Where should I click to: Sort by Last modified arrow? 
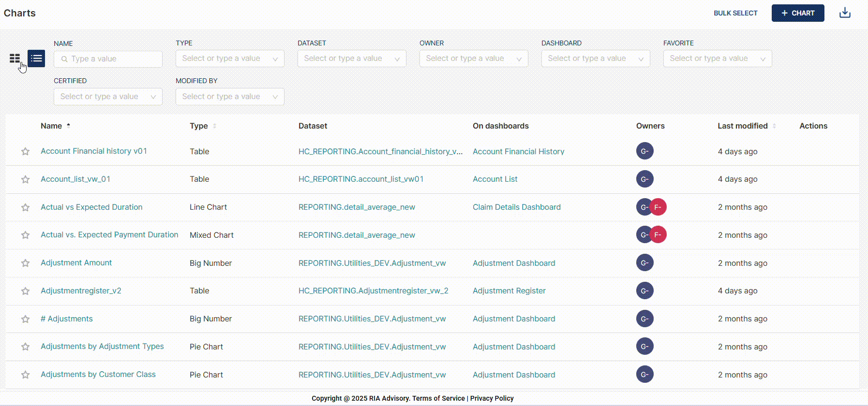click(x=774, y=126)
